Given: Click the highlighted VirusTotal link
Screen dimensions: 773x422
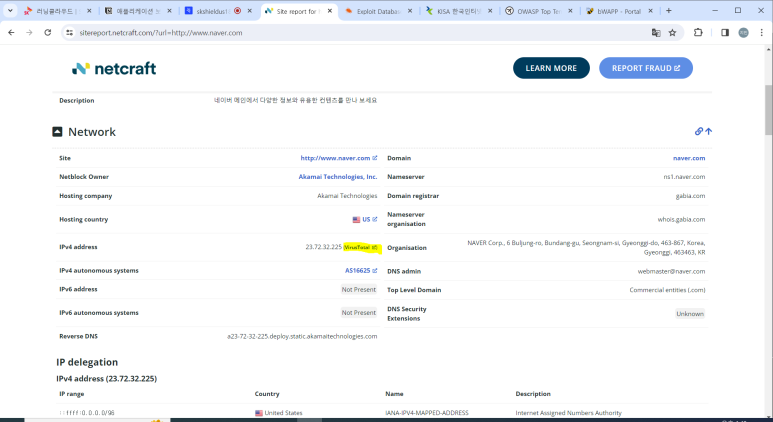Looking at the screenshot, I should click(x=361, y=247).
